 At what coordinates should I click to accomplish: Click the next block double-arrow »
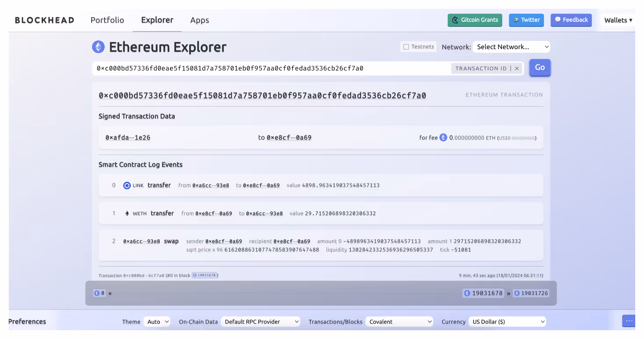tap(509, 293)
